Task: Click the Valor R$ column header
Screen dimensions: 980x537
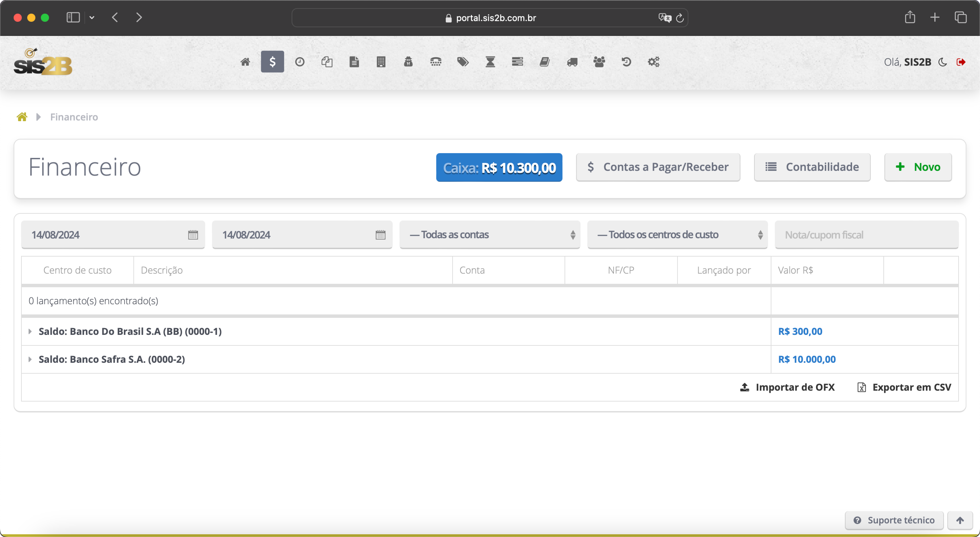Action: [827, 270]
